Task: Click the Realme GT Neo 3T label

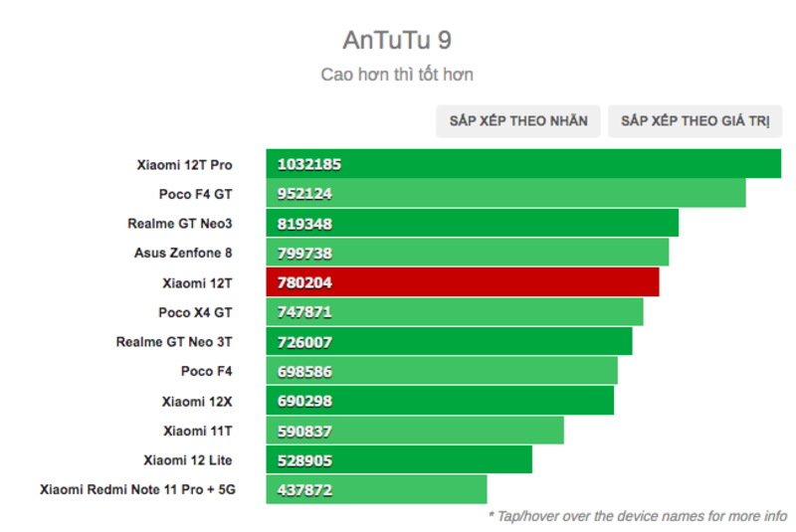Action: point(174,342)
